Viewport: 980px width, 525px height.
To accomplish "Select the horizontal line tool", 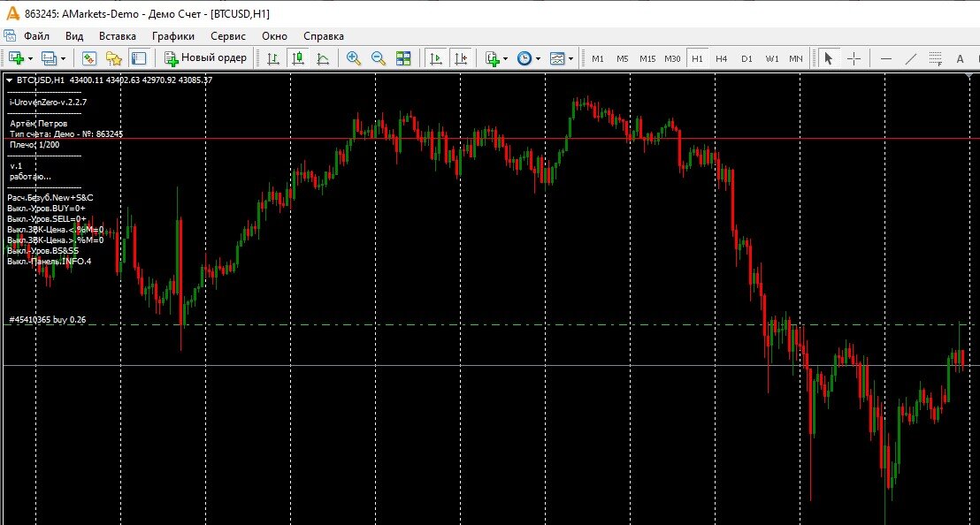I will click(885, 58).
